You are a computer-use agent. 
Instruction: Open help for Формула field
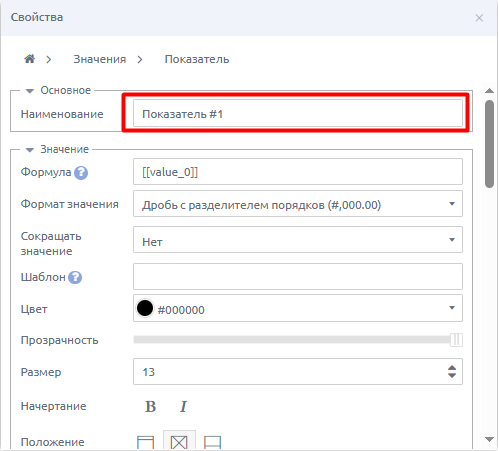click(81, 173)
